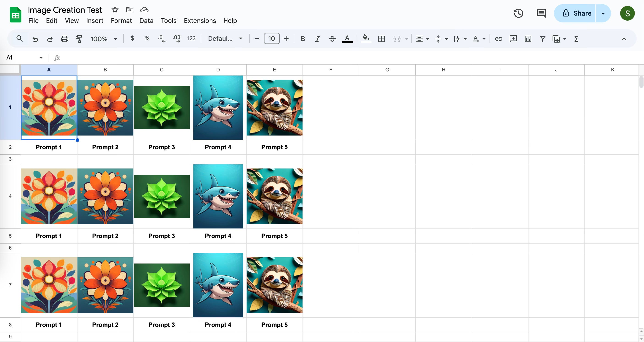Open text wrapping dropdown

[460, 39]
